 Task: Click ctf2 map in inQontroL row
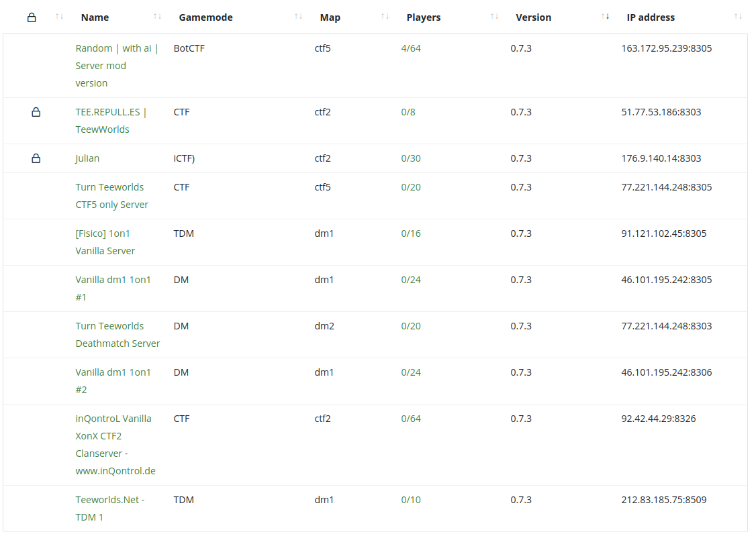point(322,419)
